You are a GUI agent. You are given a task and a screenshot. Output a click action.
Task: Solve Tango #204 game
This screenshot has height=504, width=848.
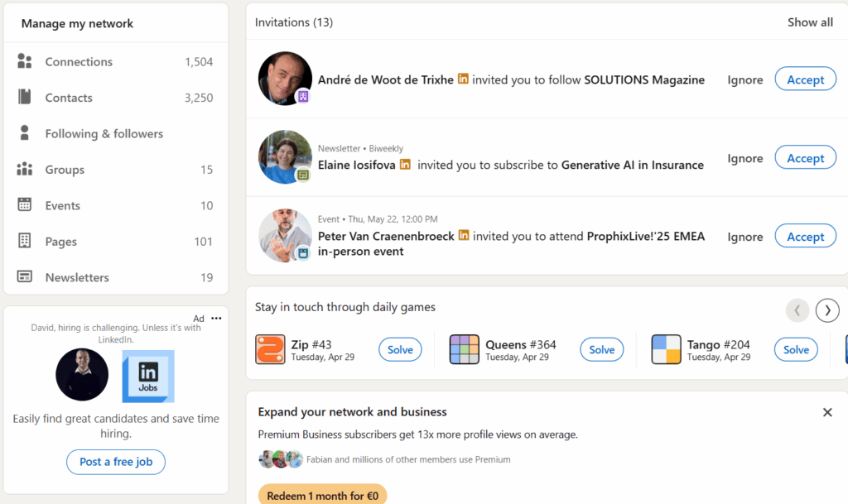796,349
